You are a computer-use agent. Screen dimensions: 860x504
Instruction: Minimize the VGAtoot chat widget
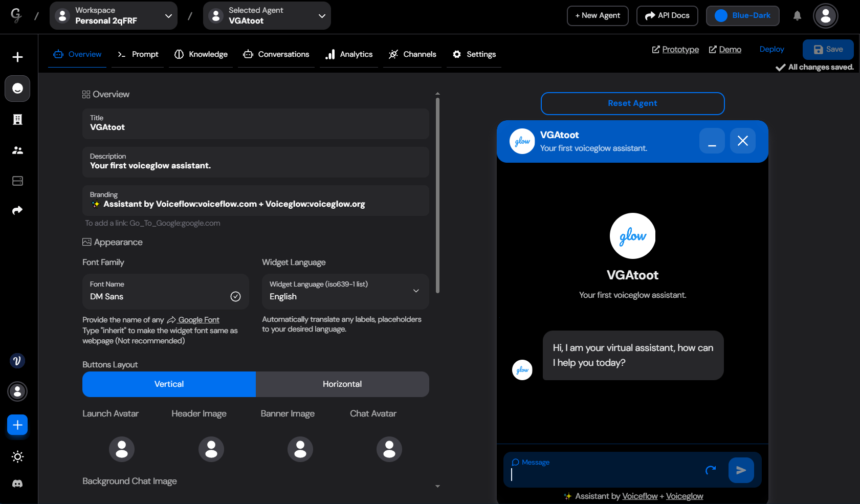712,141
